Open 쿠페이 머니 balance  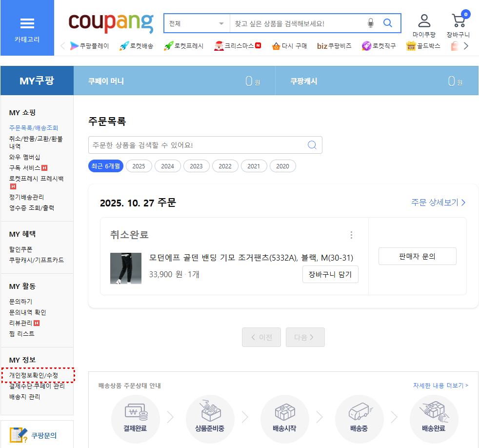(175, 81)
